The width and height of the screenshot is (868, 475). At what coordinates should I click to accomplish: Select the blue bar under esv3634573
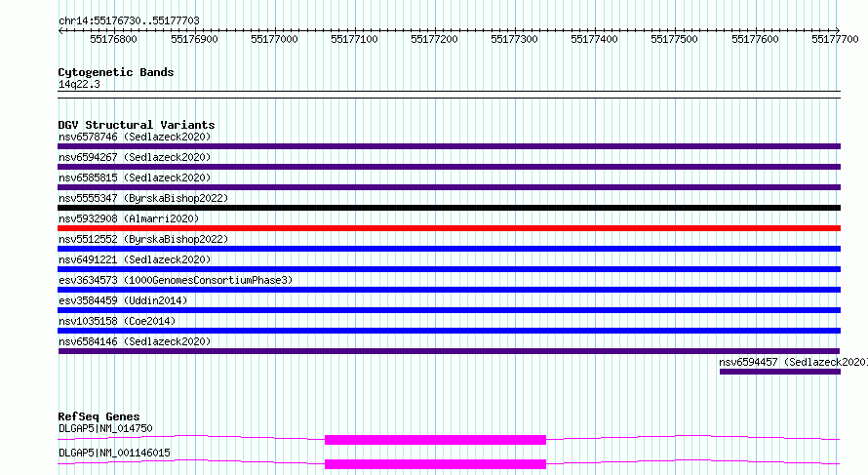pos(449,290)
